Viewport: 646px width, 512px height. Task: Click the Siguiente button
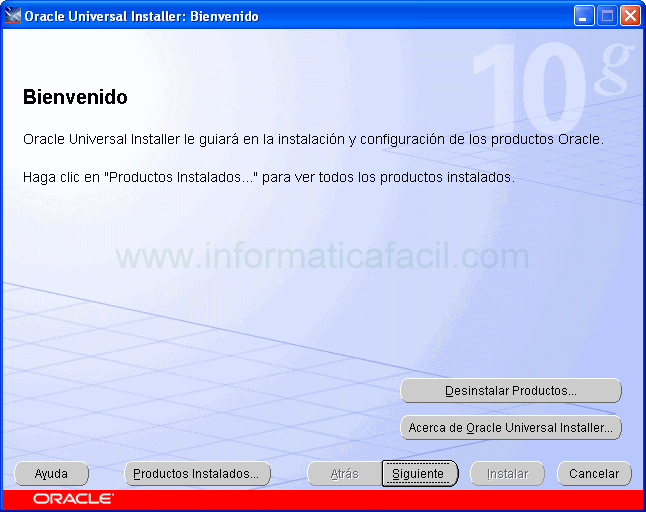tap(420, 474)
